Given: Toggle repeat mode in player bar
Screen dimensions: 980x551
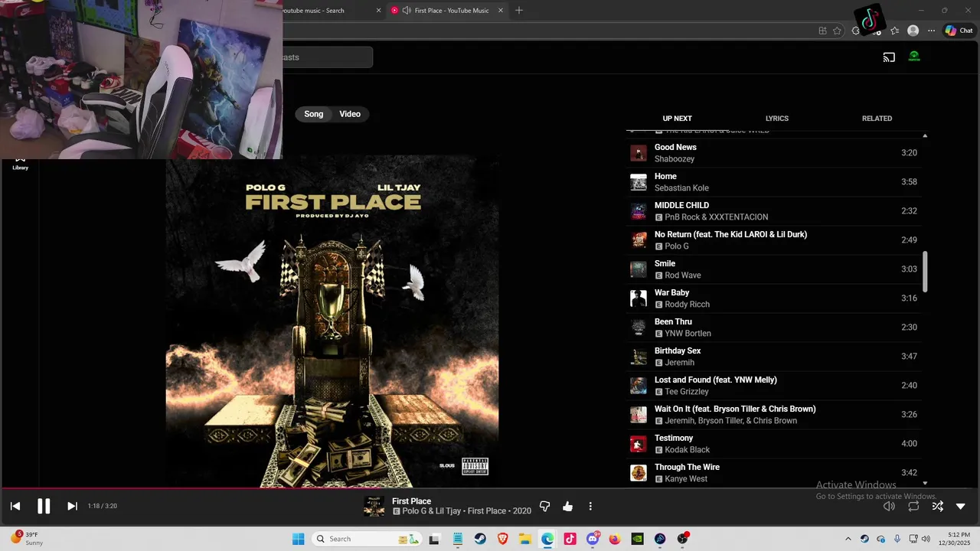Looking at the screenshot, I should pyautogui.click(x=913, y=506).
